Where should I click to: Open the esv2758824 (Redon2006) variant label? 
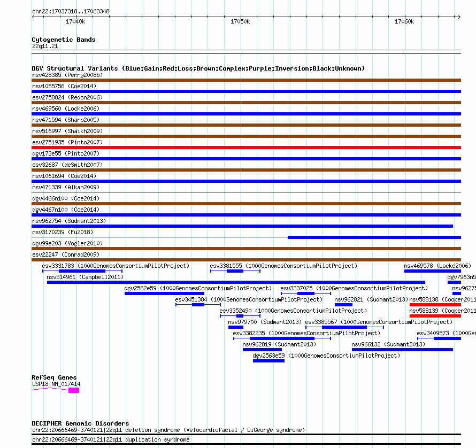pos(67,97)
